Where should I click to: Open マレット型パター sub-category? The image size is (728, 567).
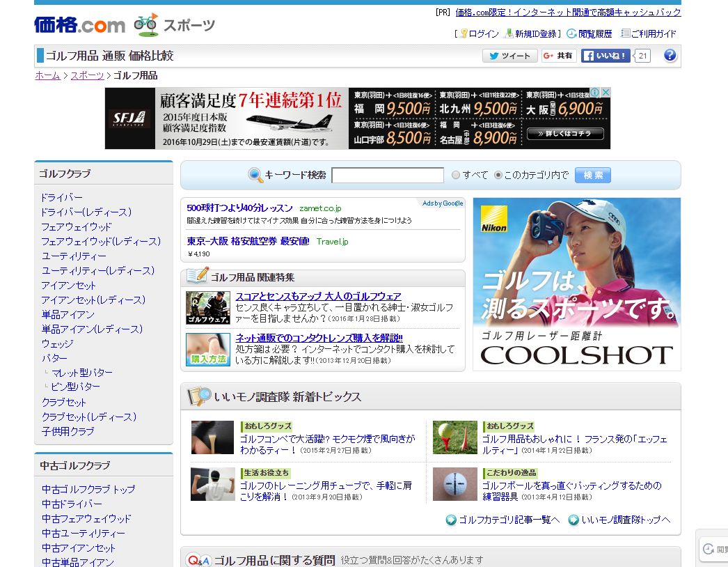[x=81, y=373]
